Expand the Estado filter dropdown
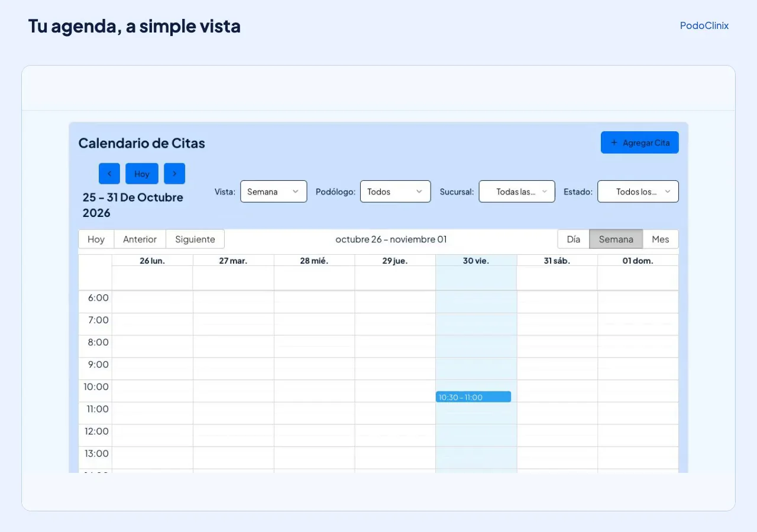 638,192
